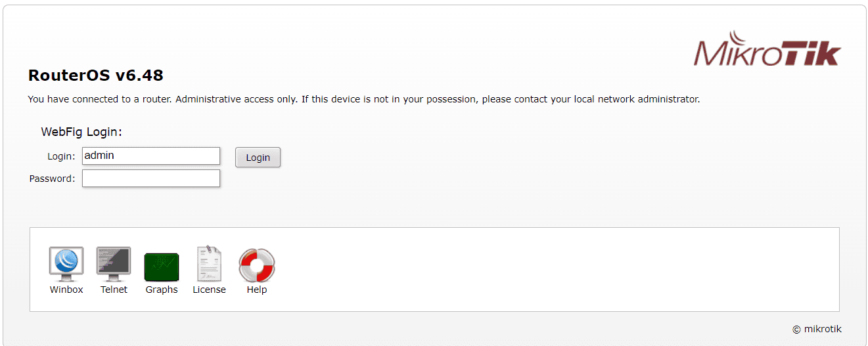The image size is (868, 346).
Task: Click into the Password field
Action: pos(151,178)
